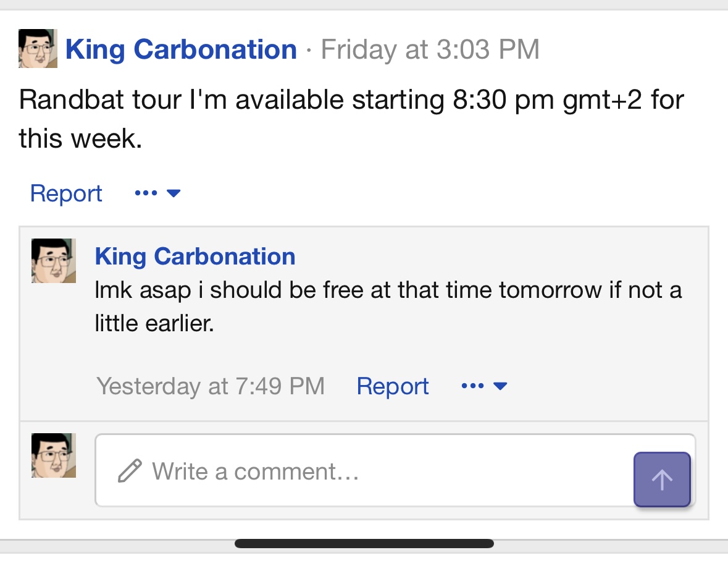The width and height of the screenshot is (728, 563).
Task: Click King Carbonation's avatar on the main post
Action: 38,48
